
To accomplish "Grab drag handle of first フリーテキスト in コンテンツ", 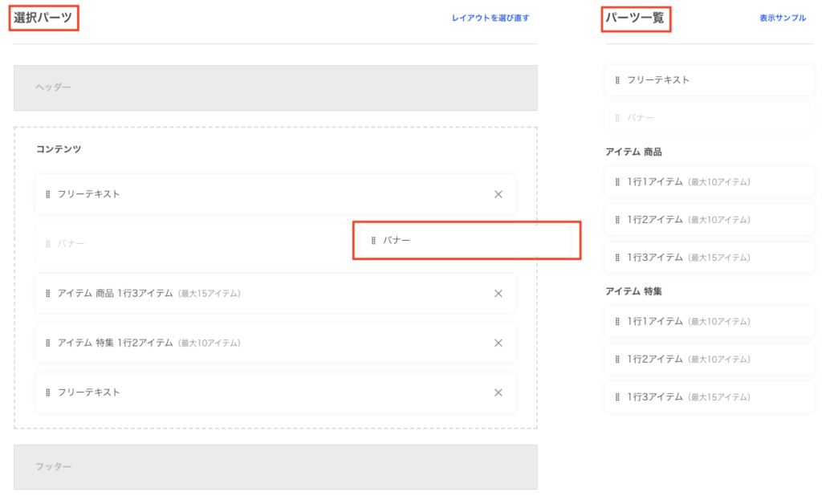I will coord(48,194).
